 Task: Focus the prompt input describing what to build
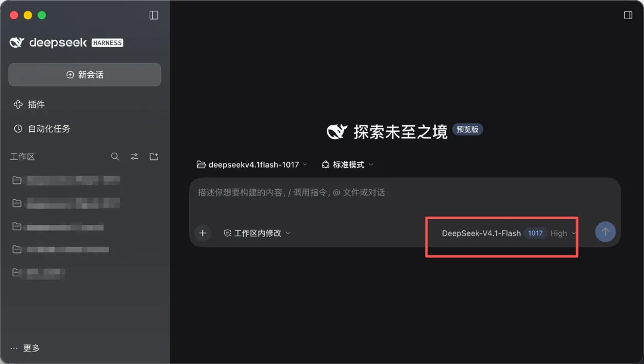coord(404,193)
